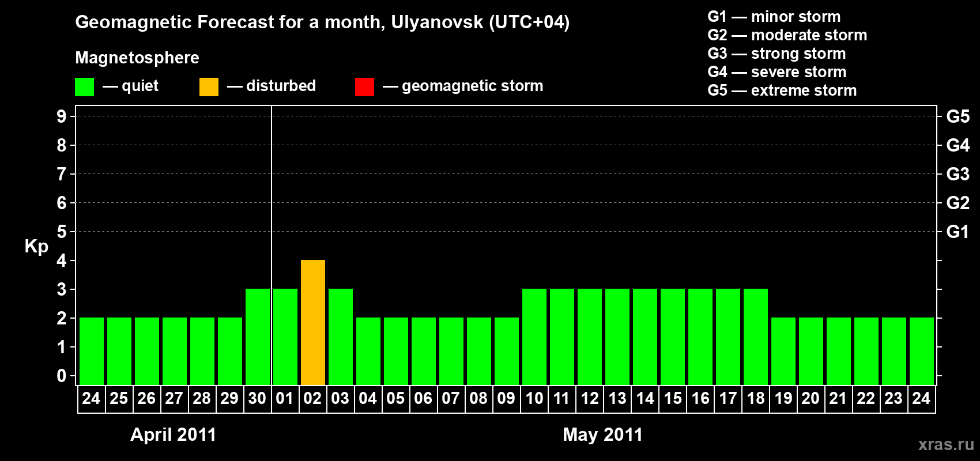980x461 pixels.
Task: Click the green quiet legend swatch
Action: click(84, 87)
